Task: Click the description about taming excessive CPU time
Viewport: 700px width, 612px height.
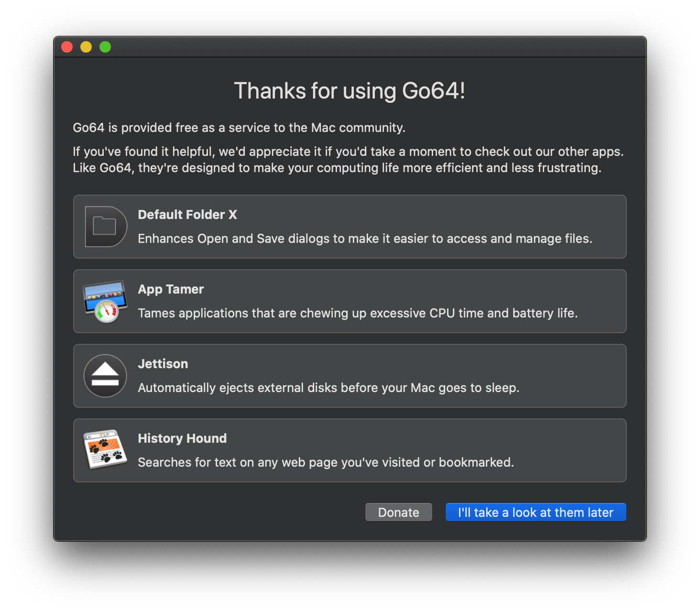Action: point(358,313)
